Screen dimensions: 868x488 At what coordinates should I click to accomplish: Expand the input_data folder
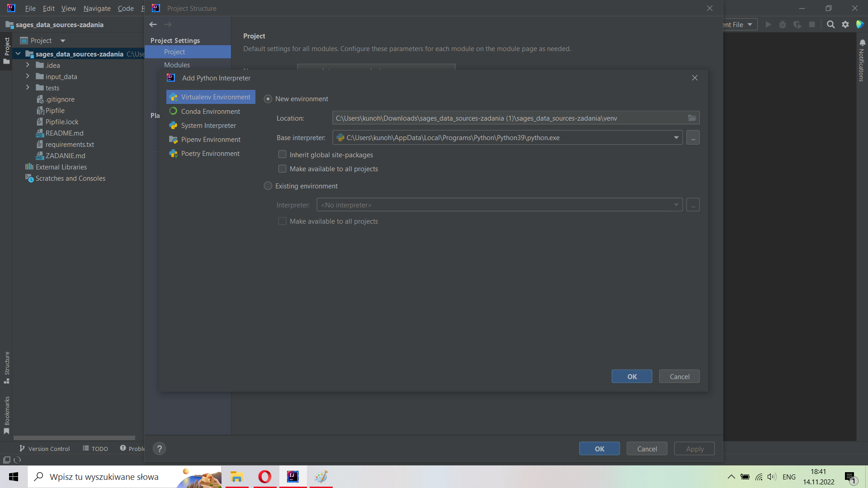click(26, 76)
